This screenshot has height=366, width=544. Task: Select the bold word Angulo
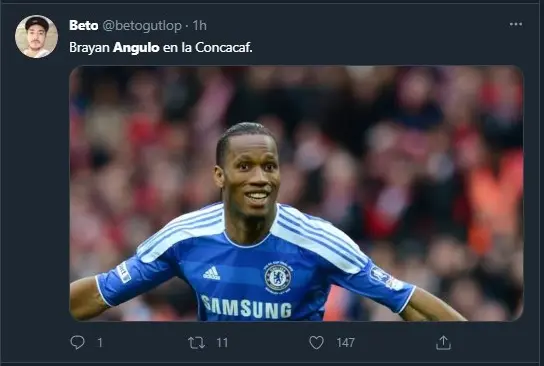click(136, 48)
